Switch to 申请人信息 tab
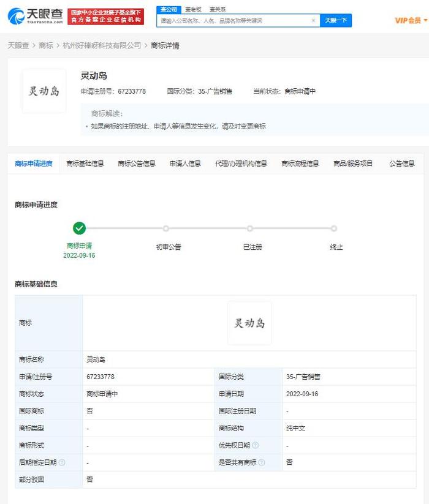The image size is (429, 504). click(185, 164)
